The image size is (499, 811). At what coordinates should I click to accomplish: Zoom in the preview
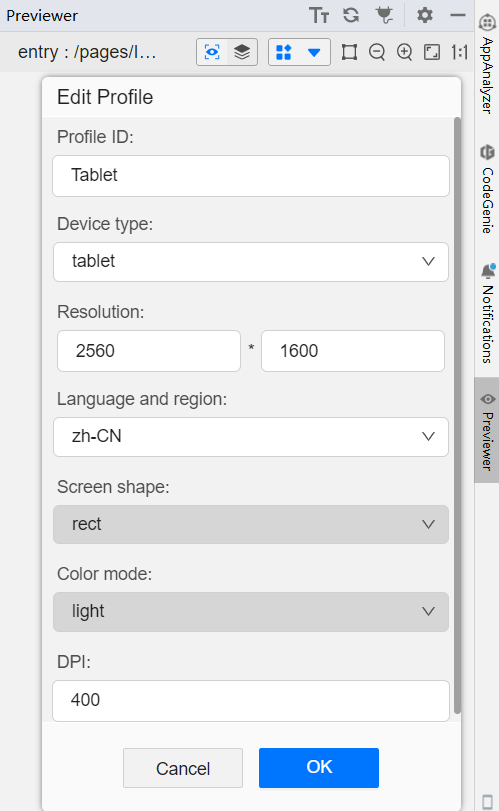point(404,52)
